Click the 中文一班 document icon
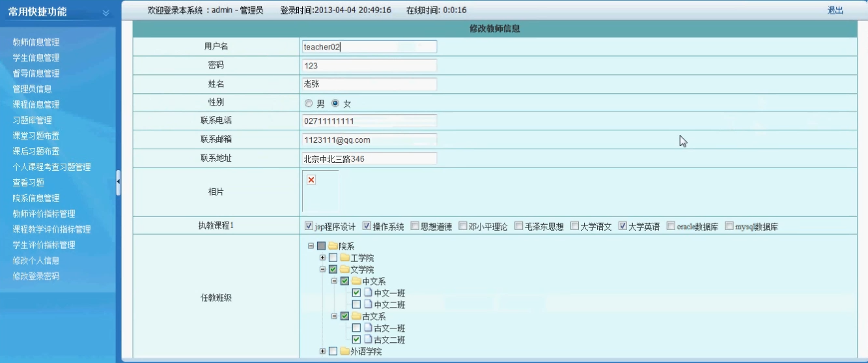The height and width of the screenshot is (363, 868). pos(368,293)
